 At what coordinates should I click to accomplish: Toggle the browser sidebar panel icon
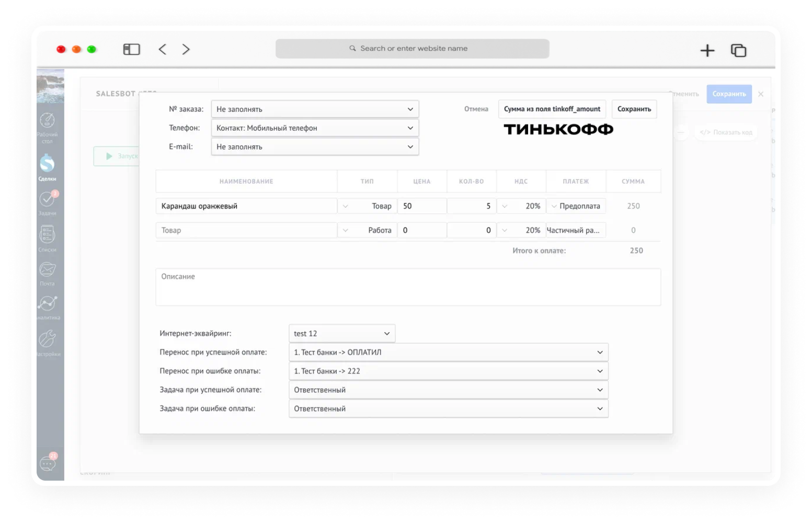(x=131, y=49)
